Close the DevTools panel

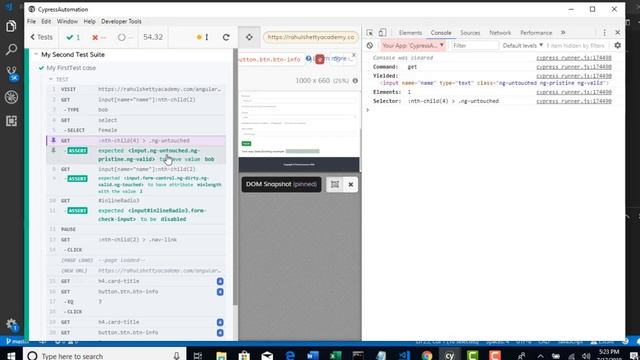click(618, 33)
